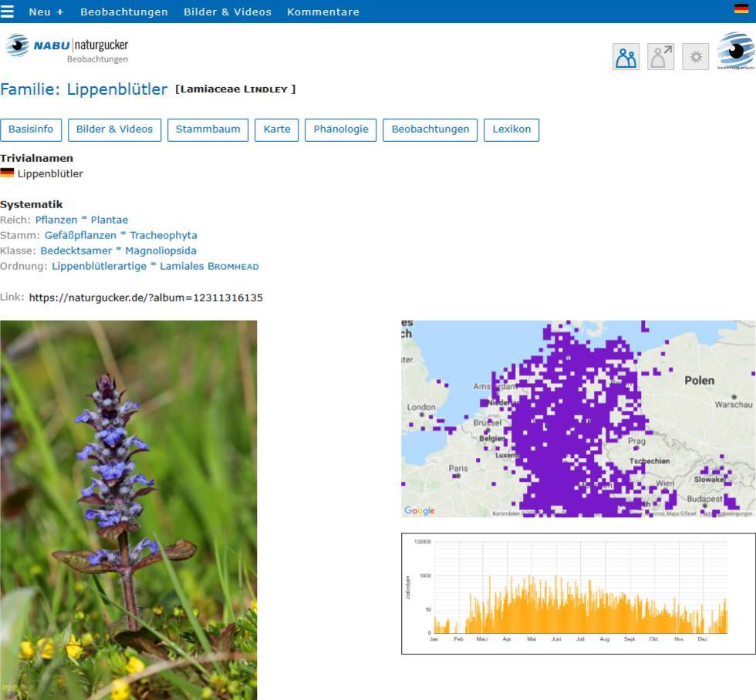This screenshot has width=756, height=700.
Task: Select the Basisinfo tab button
Action: [31, 130]
